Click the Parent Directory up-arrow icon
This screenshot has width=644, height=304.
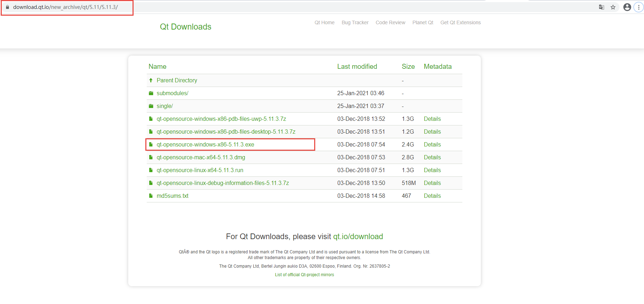(x=151, y=81)
